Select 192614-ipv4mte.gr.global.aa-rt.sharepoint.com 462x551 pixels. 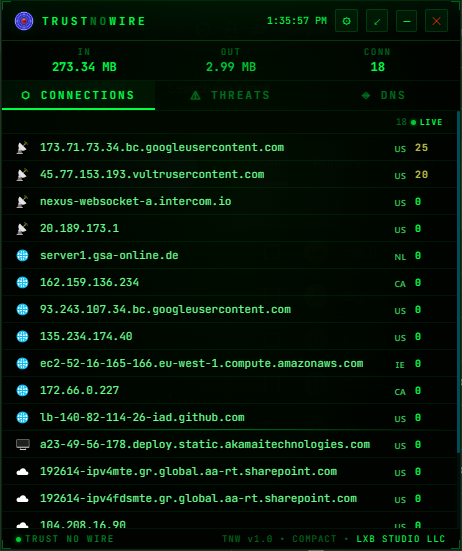[229, 472]
